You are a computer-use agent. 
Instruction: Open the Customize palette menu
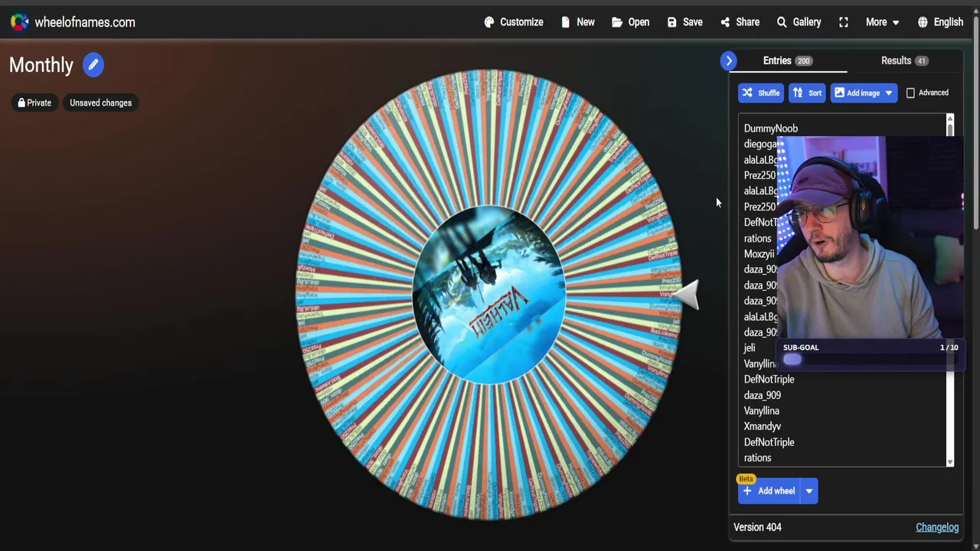pyautogui.click(x=514, y=22)
